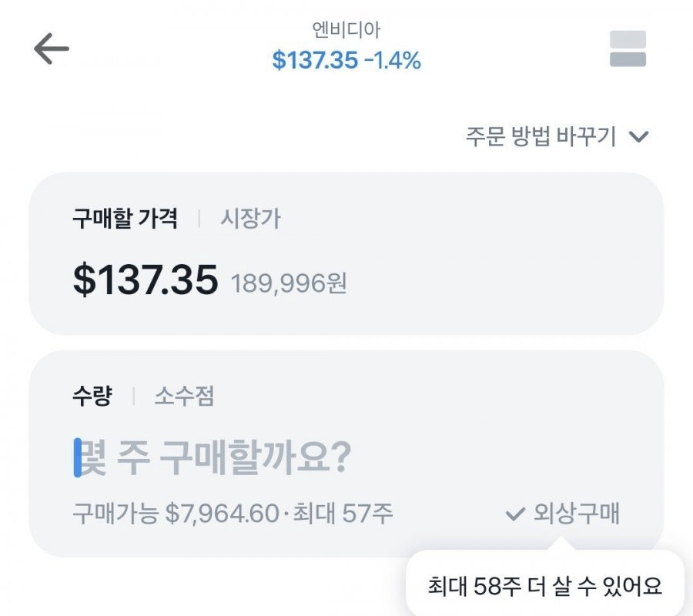Click the header price $137.35

coord(315,60)
